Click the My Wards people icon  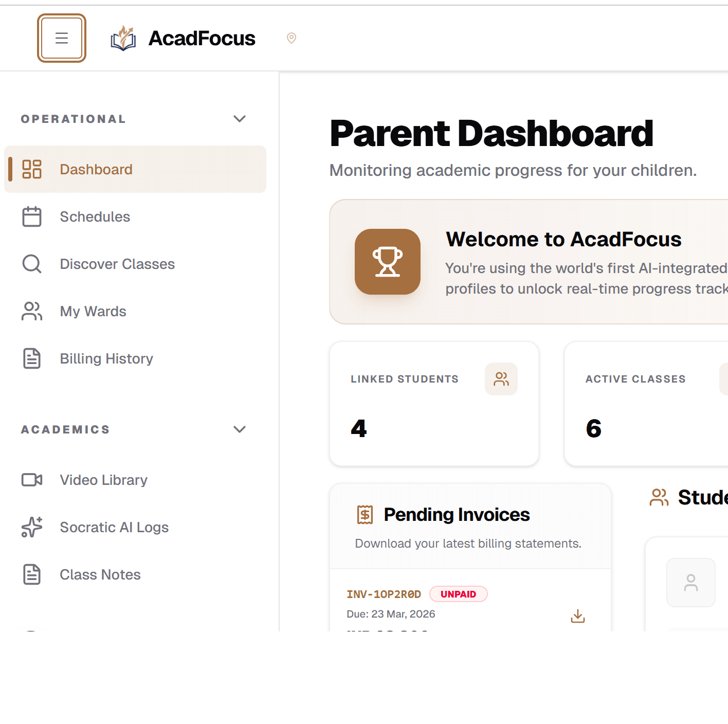tap(31, 311)
